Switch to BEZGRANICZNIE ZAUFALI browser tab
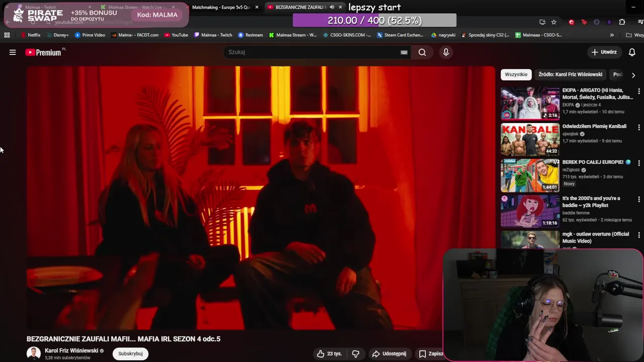Viewport: 644px width, 362px height. [x=300, y=7]
